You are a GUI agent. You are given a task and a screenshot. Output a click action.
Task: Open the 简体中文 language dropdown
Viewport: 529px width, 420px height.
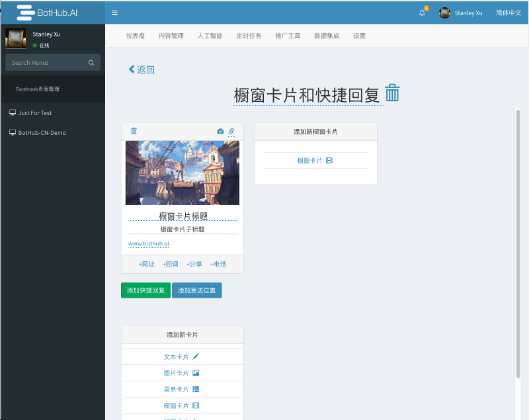(509, 13)
